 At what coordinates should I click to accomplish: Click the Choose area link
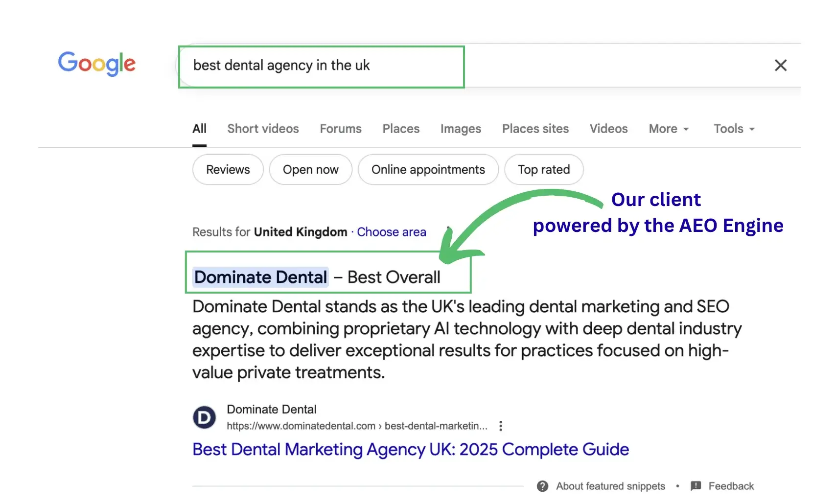click(391, 231)
